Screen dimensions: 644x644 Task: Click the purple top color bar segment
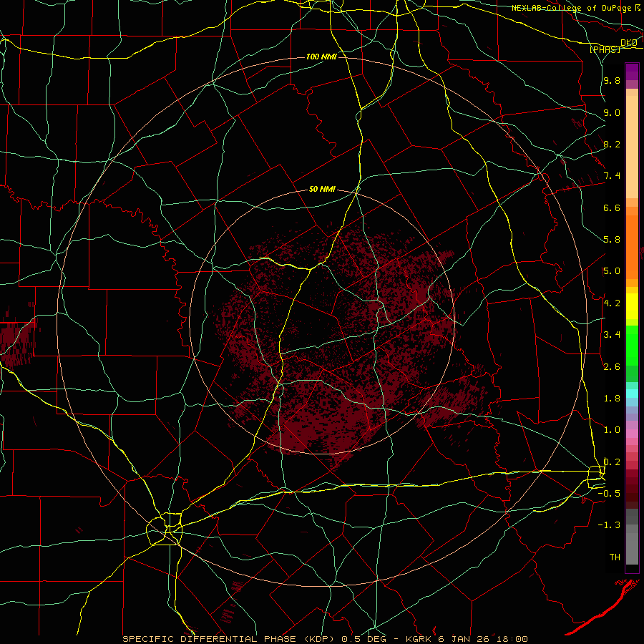[x=632, y=72]
